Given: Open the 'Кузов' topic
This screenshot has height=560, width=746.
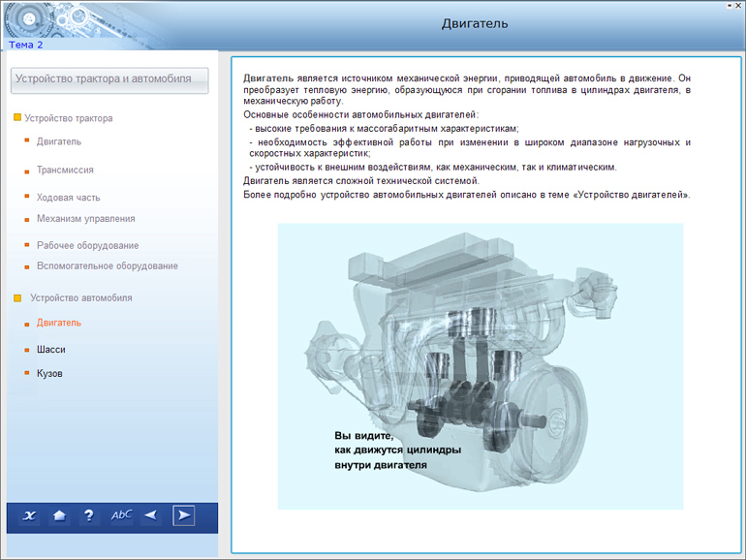Looking at the screenshot, I should [x=49, y=373].
